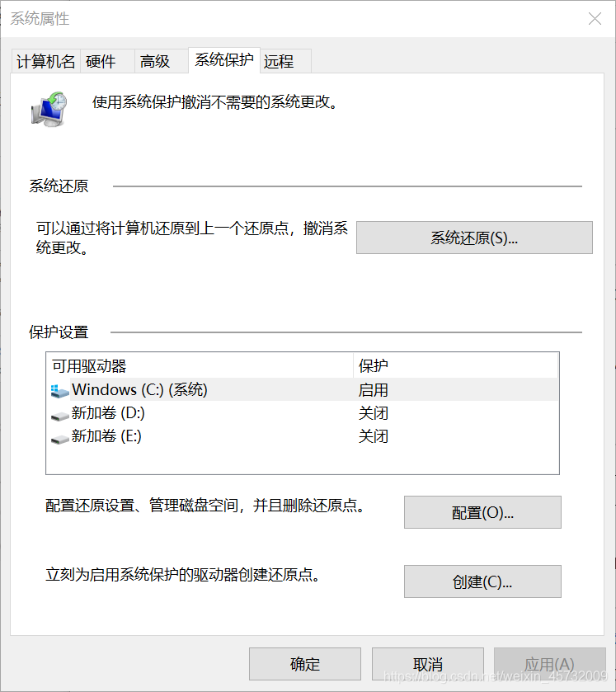The image size is (616, 692).
Task: Select the 新加卷 (E:) drive row
Action: tap(303, 436)
